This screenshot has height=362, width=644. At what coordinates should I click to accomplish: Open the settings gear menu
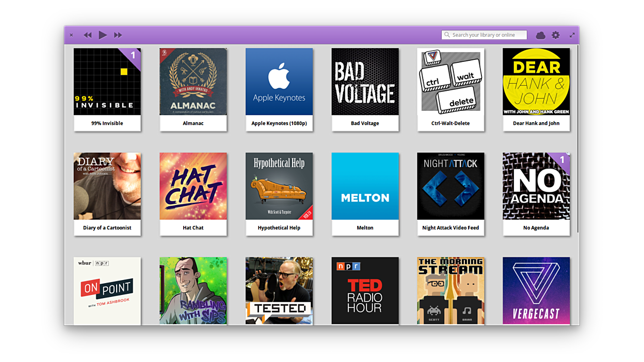pyautogui.click(x=555, y=35)
